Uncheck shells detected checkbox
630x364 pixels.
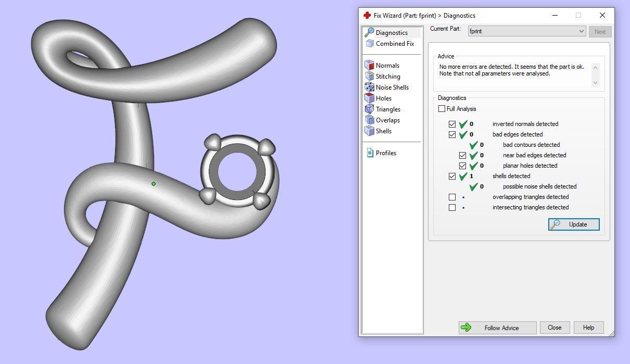click(x=452, y=176)
